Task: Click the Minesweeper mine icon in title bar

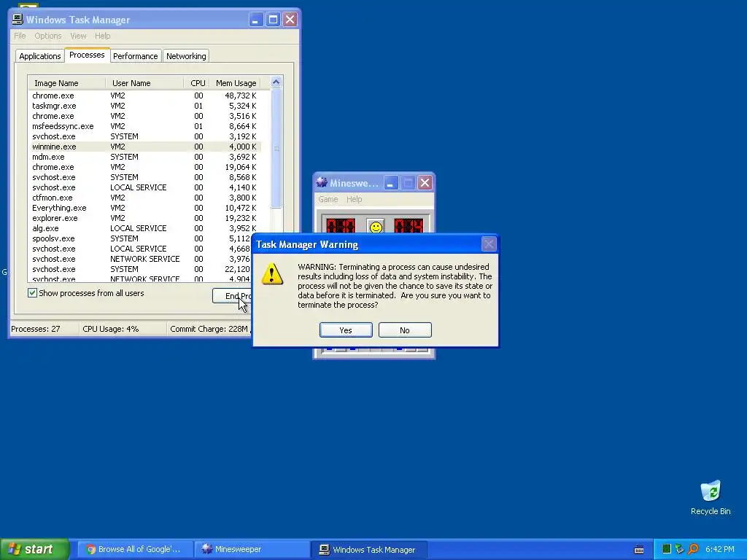Action: [322, 182]
